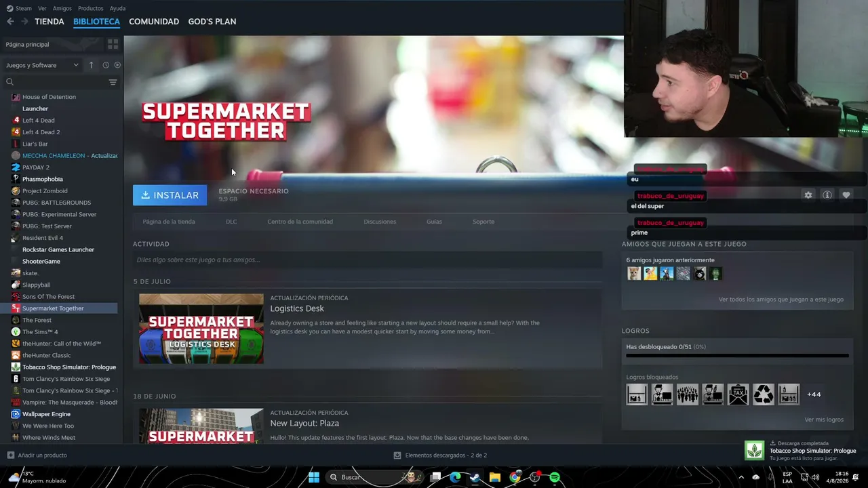Viewport: 868px width, 488px height.
Task: Click the tax envelope achievement icon
Action: click(x=738, y=394)
